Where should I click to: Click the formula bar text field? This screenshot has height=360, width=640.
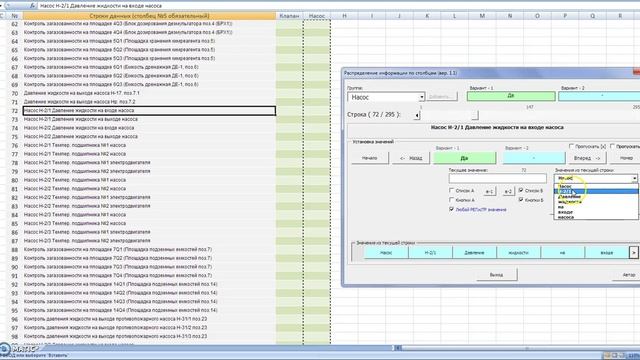point(339,6)
